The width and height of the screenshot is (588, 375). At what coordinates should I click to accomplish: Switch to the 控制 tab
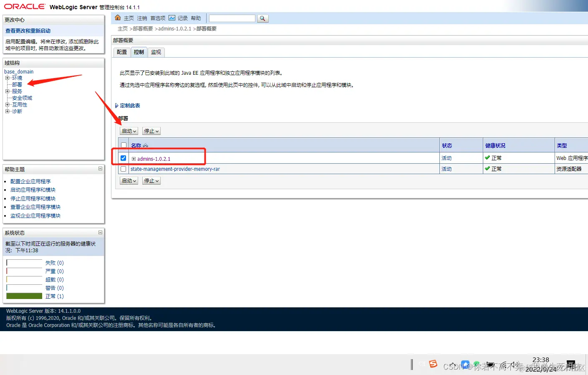pos(139,52)
